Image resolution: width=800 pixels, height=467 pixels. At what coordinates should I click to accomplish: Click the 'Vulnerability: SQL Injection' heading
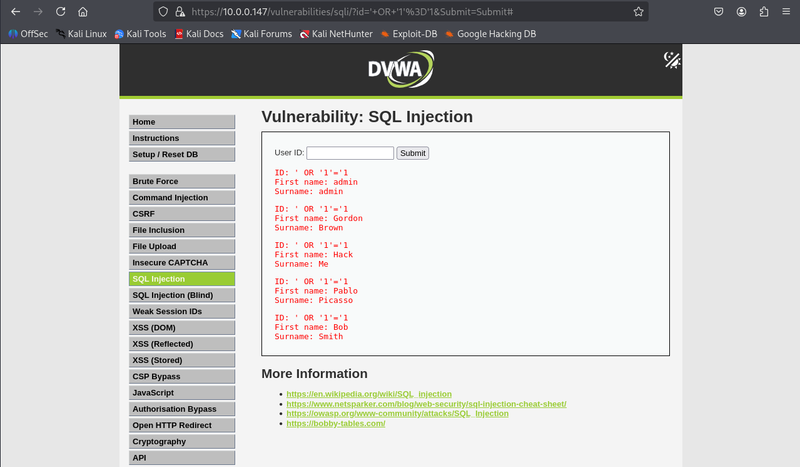(x=367, y=116)
